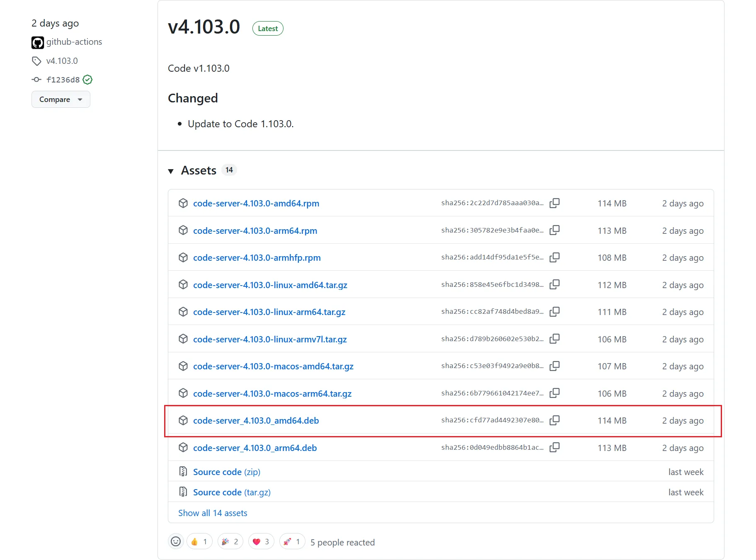Screen dimensions: 756x560
Task: Copy sha256 for macos-amd64.tar.gz asset
Action: click(555, 366)
